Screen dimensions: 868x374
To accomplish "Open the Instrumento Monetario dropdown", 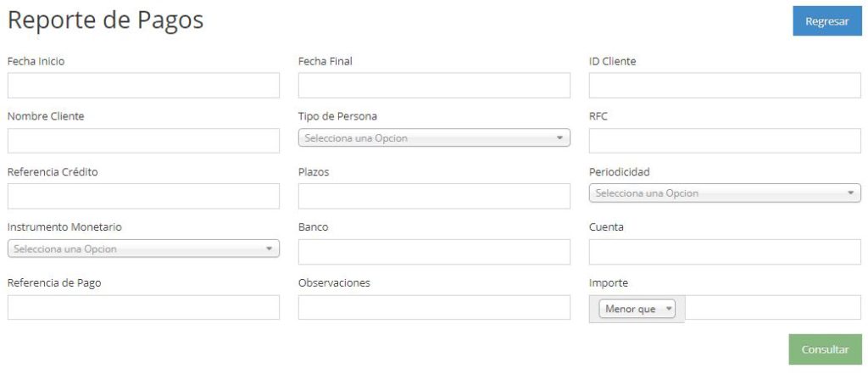I will tap(143, 248).
